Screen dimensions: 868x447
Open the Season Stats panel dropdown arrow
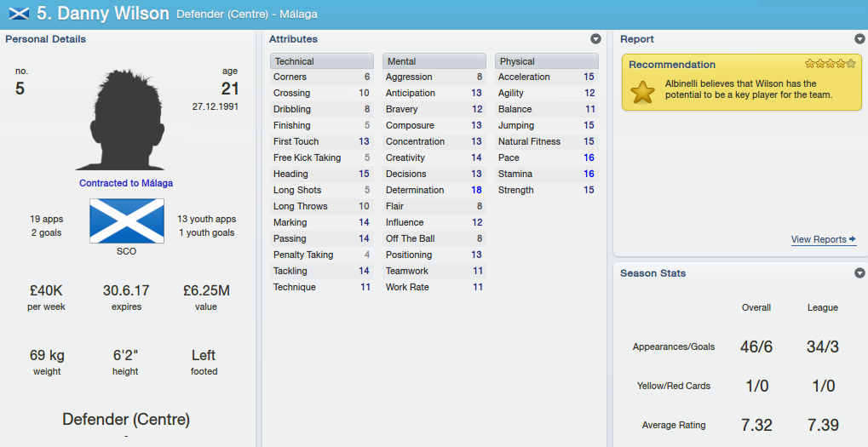859,272
